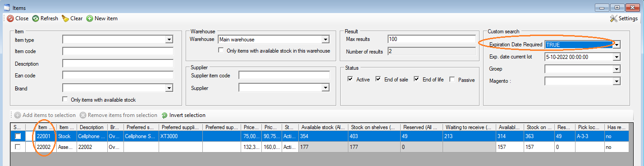The height and width of the screenshot is (166, 644).
Task: Click item code cell 22001
Action: click(x=46, y=136)
